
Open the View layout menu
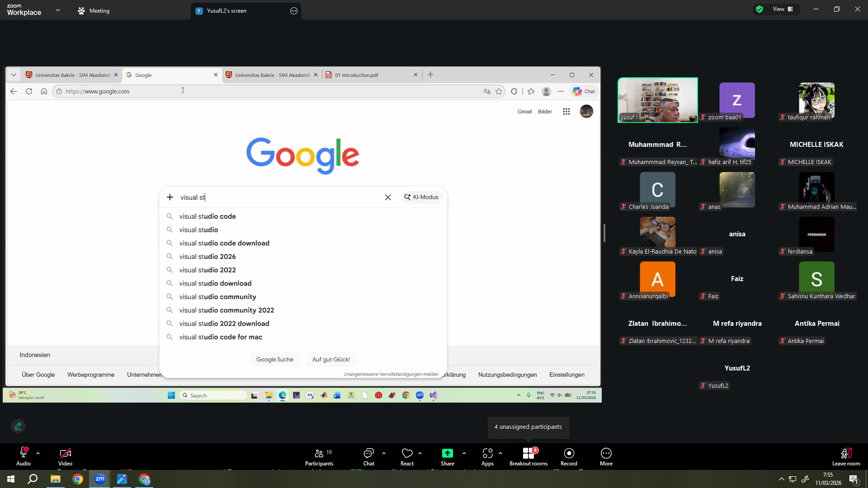[x=783, y=9]
